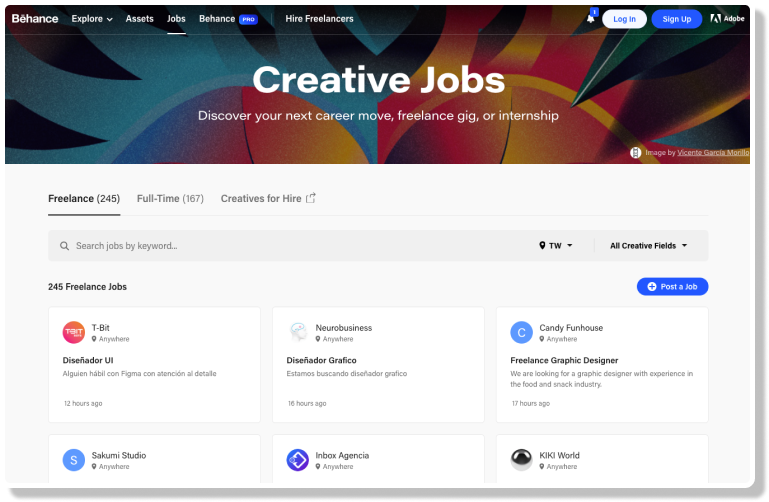This screenshot has height=502, width=769.
Task: Click the Log In button
Action: [624, 19]
